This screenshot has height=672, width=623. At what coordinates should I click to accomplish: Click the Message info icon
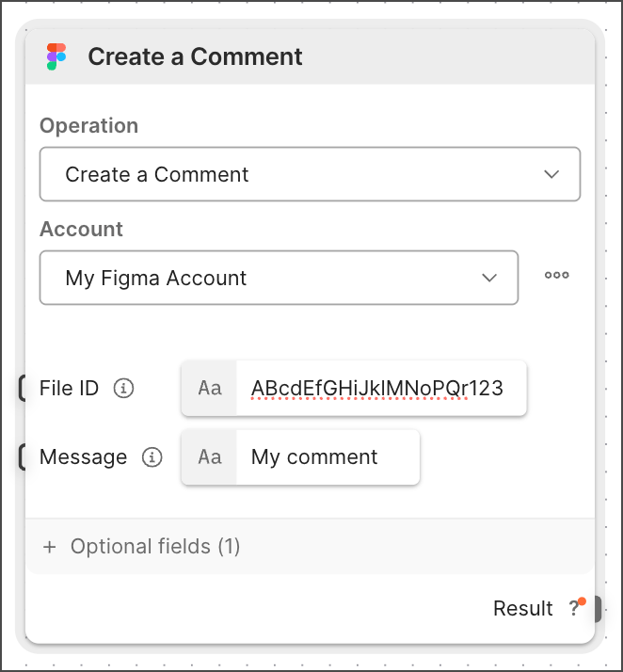point(152,457)
